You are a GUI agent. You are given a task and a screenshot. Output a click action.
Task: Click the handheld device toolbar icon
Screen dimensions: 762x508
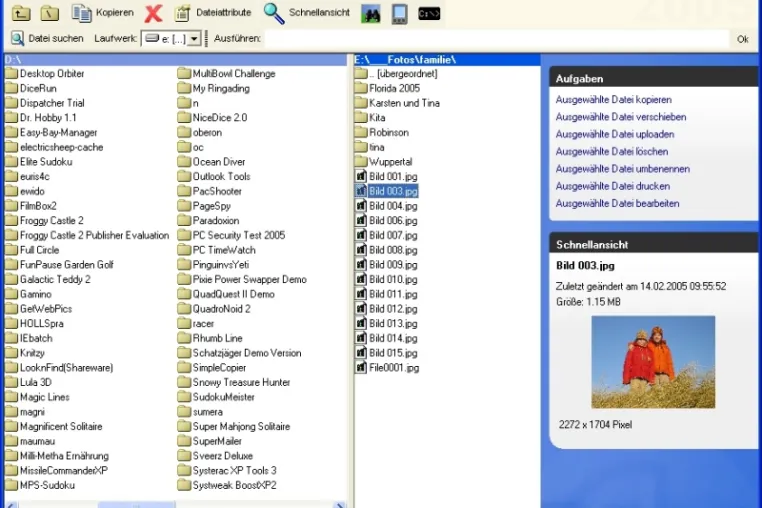tap(399, 14)
